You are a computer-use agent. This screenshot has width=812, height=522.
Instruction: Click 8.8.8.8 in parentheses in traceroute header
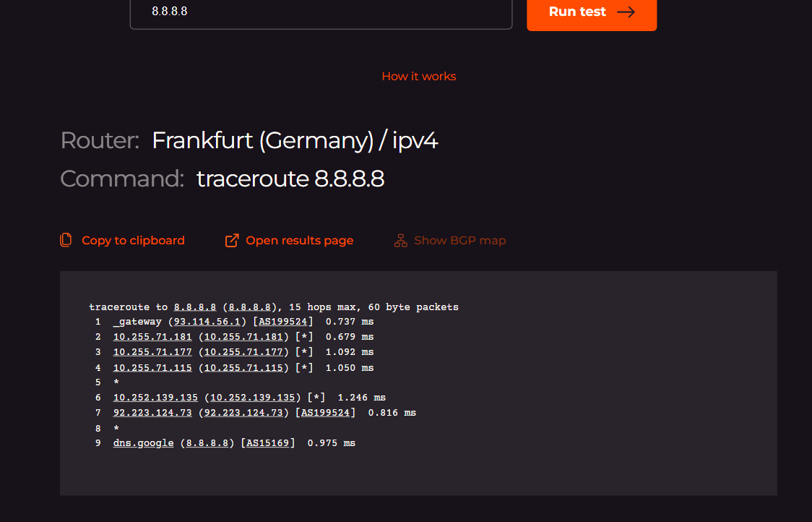pos(250,307)
